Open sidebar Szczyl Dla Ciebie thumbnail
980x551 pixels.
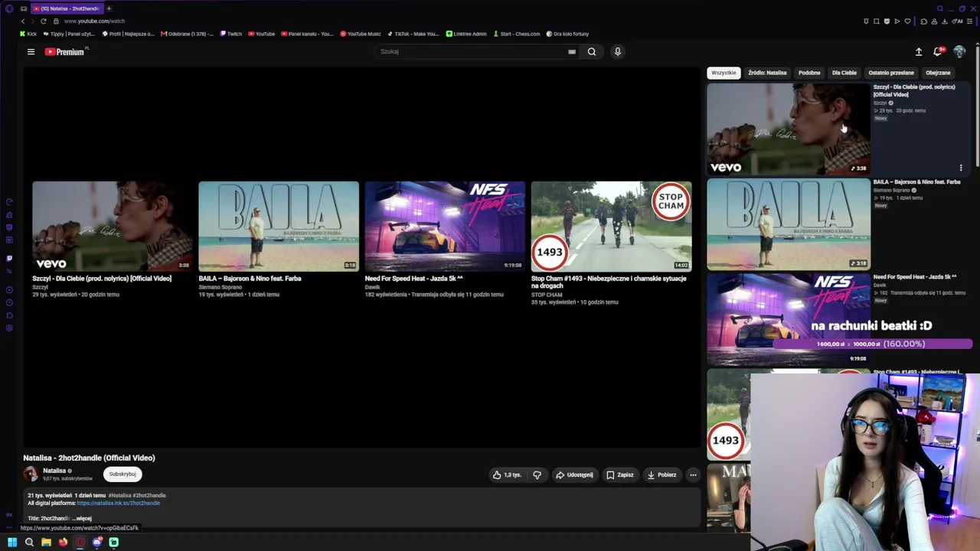point(788,129)
